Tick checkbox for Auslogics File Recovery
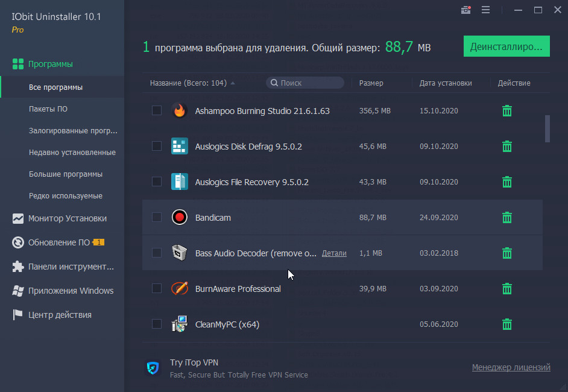 tap(157, 182)
